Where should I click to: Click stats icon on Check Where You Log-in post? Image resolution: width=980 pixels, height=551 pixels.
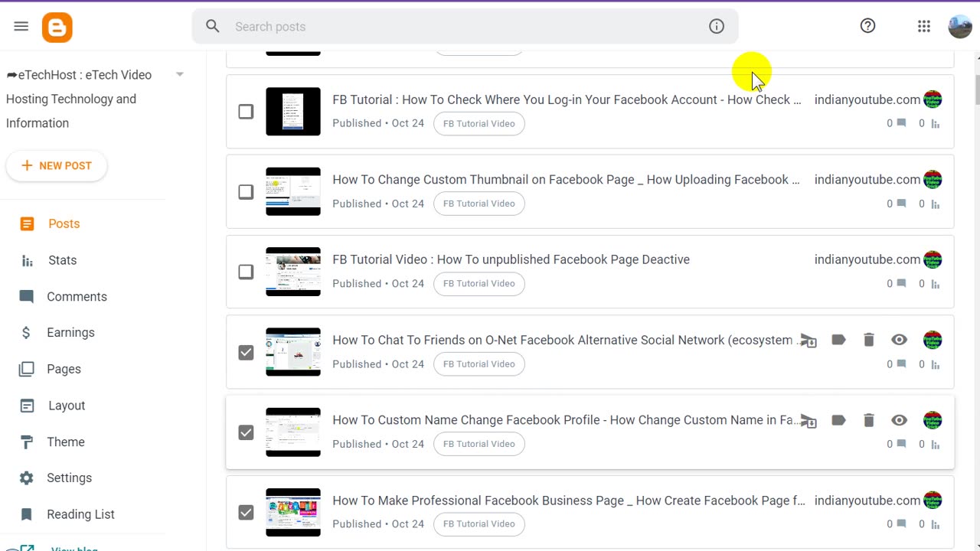pos(935,123)
